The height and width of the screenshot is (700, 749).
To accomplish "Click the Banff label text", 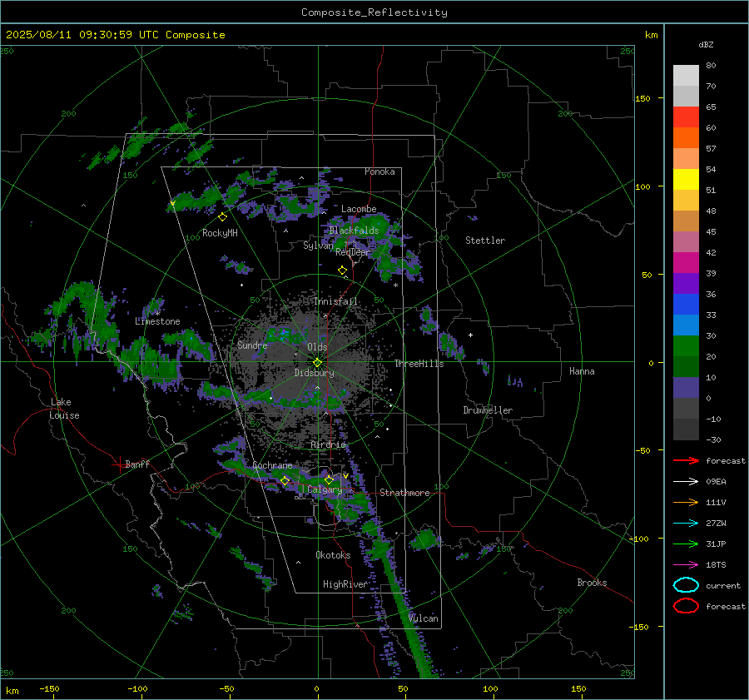I will (x=137, y=464).
